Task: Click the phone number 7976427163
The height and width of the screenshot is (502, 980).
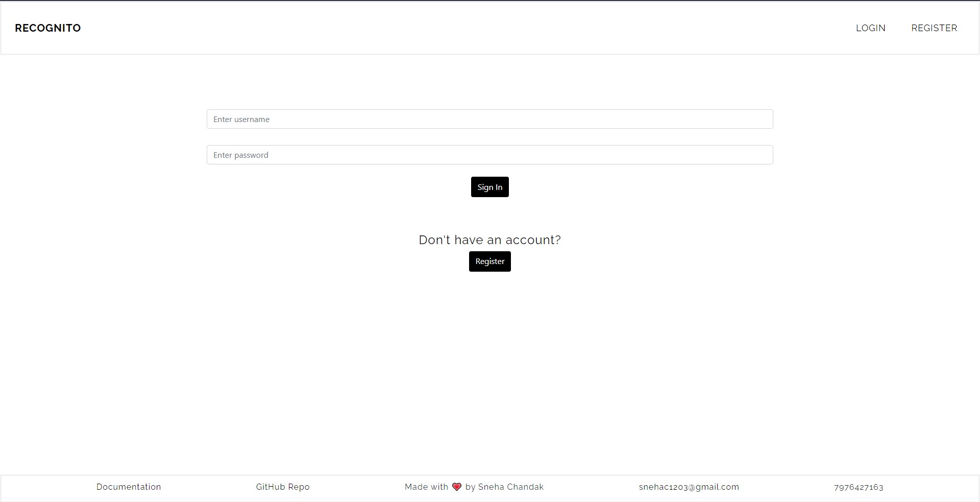Action: pyautogui.click(x=858, y=487)
